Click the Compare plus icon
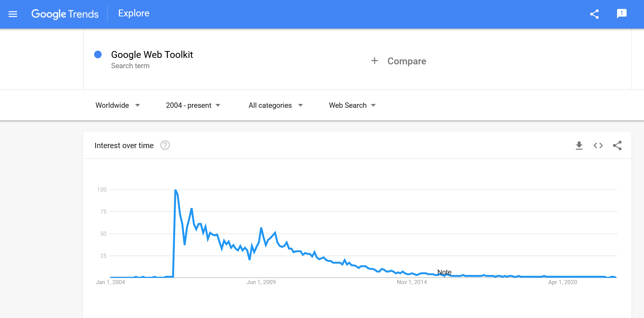The height and width of the screenshot is (318, 644). 375,61
